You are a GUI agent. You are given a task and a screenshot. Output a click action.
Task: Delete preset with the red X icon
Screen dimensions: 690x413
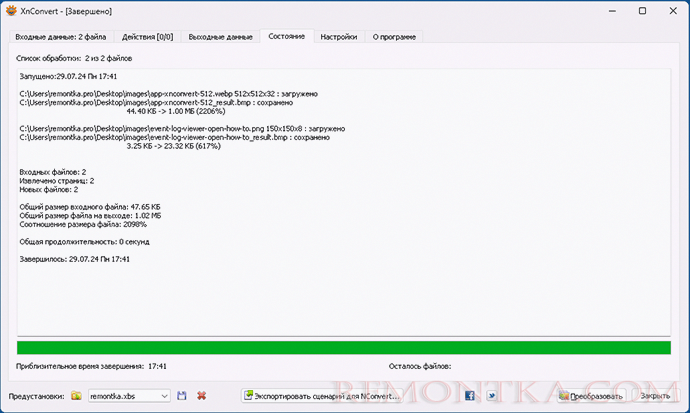(x=202, y=396)
